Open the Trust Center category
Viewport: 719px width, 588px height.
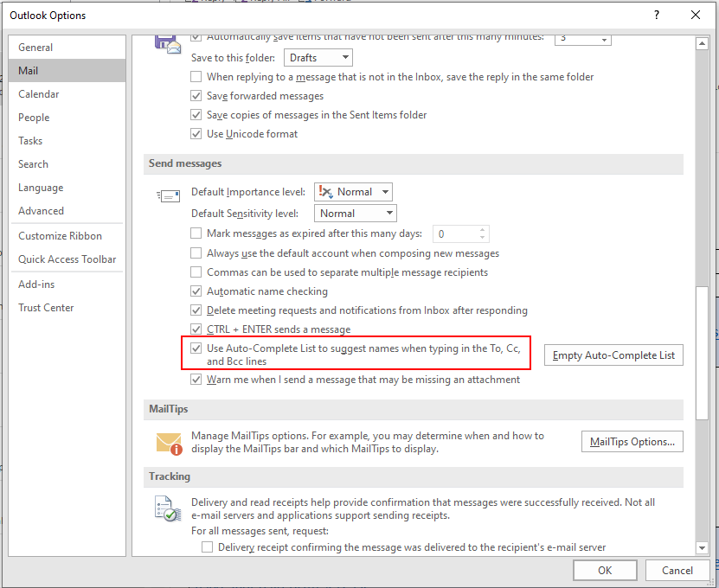tap(67, 308)
